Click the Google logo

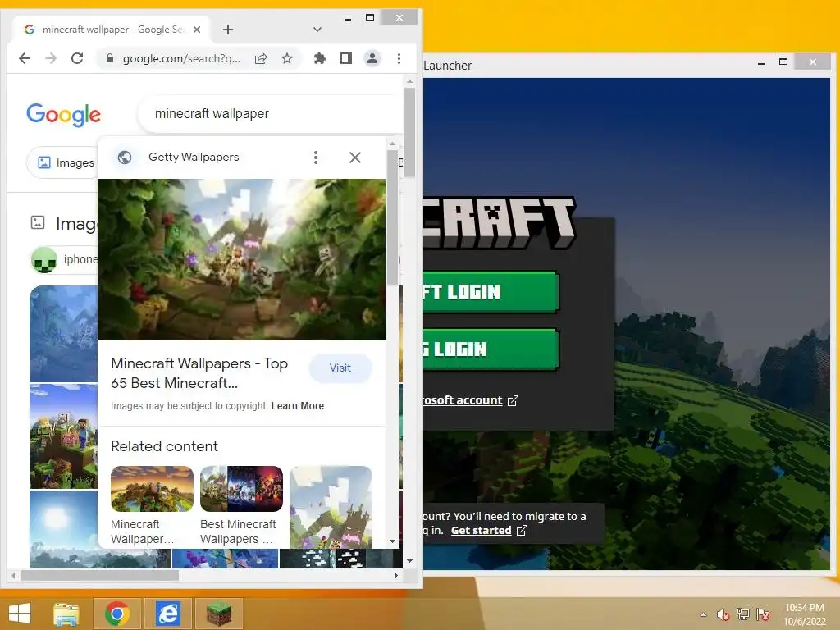click(63, 114)
